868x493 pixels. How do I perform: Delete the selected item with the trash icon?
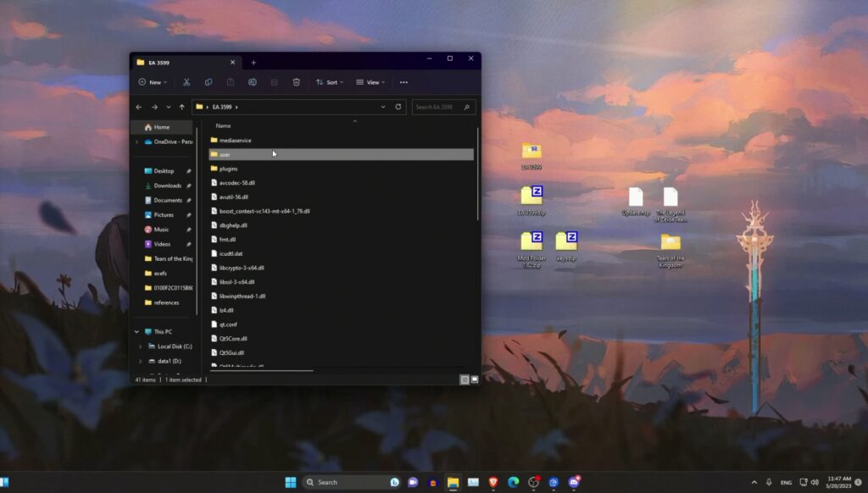coord(296,82)
